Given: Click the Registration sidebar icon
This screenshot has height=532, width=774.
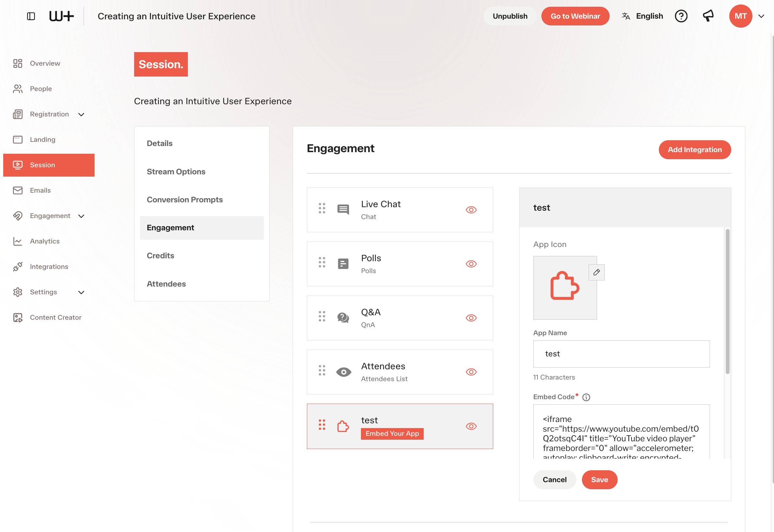Looking at the screenshot, I should click(18, 114).
